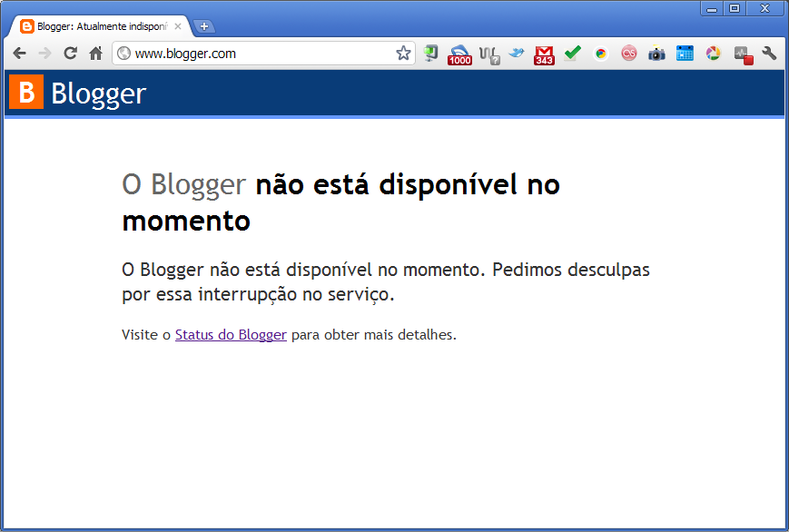Click the green checkmark extension icon
Viewport: 789px width, 532px height.
click(x=572, y=54)
